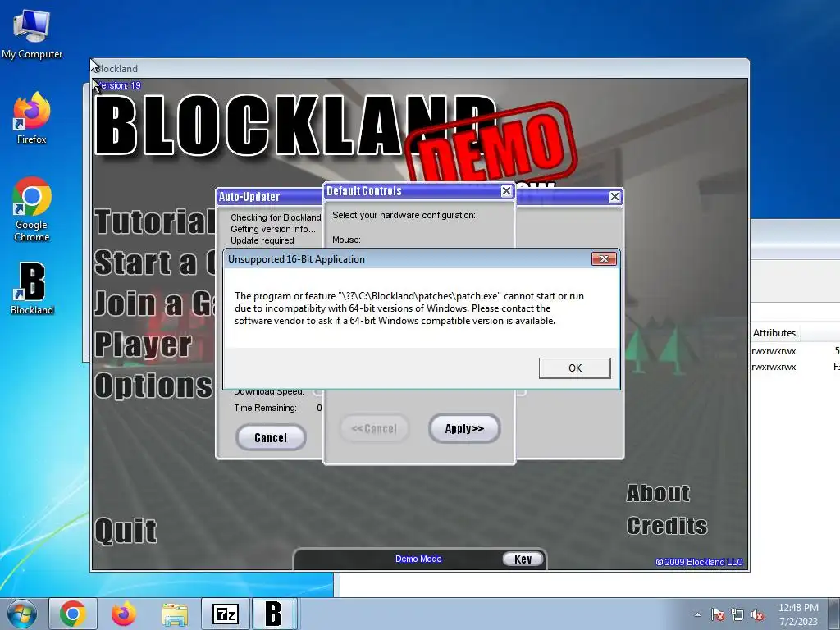
Task: Switch to Blockland taskbar button
Action: 274,614
